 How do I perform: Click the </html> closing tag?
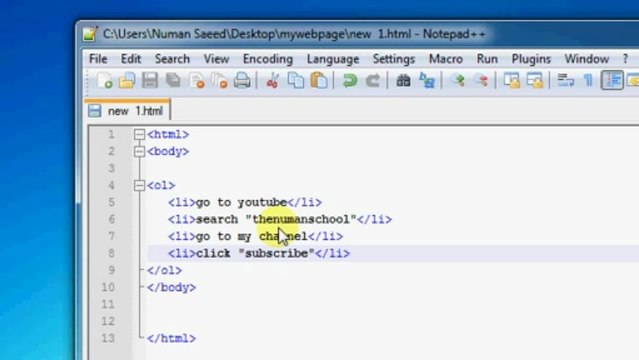pos(171,338)
